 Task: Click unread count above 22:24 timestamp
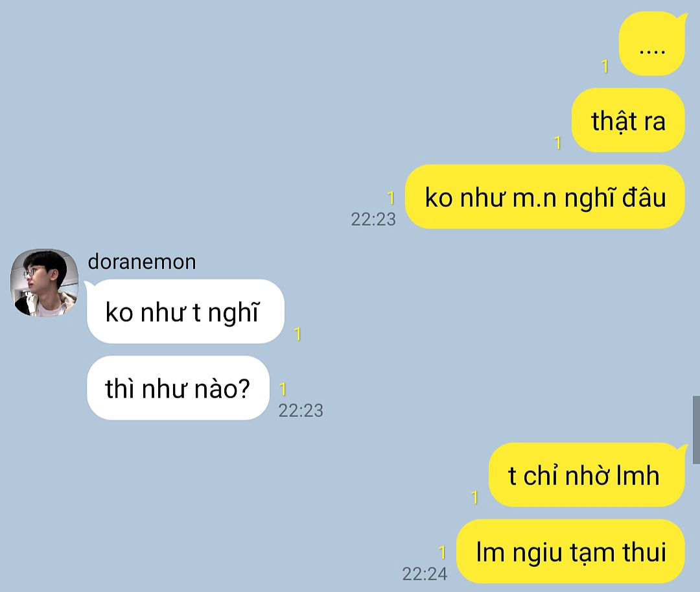point(442,552)
